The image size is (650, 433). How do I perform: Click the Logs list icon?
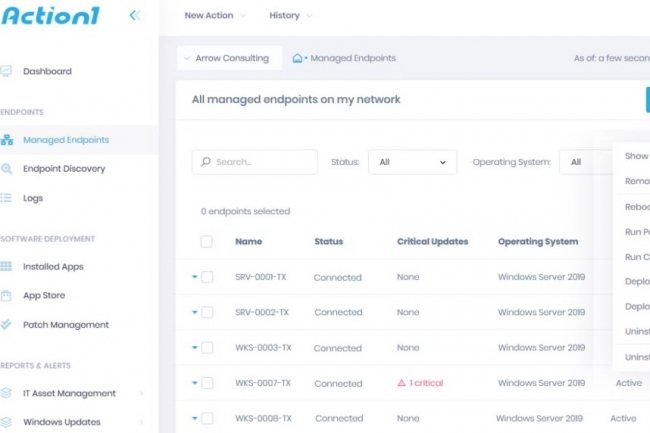pos(7,198)
